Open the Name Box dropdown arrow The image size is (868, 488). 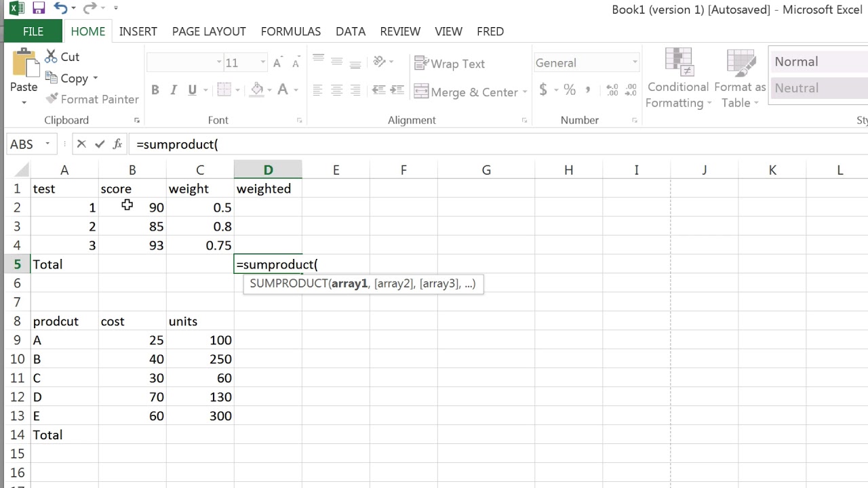pyautogui.click(x=47, y=144)
